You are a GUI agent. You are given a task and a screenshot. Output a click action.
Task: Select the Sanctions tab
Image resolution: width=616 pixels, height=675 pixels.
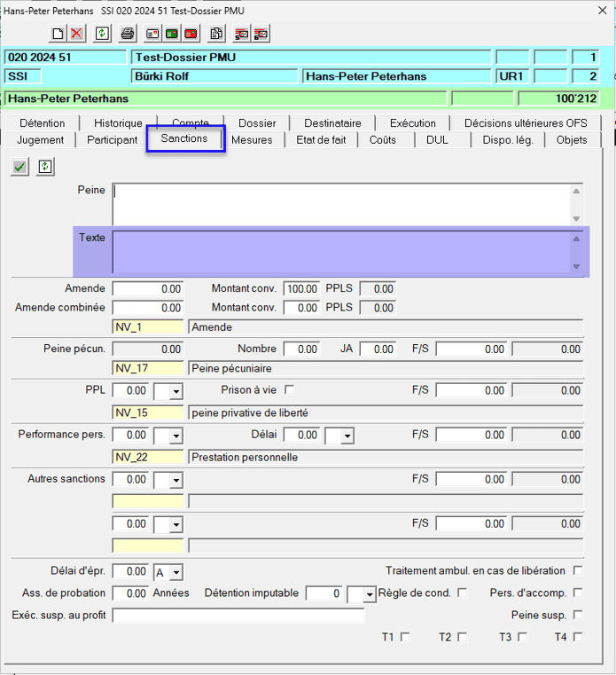pyautogui.click(x=184, y=138)
